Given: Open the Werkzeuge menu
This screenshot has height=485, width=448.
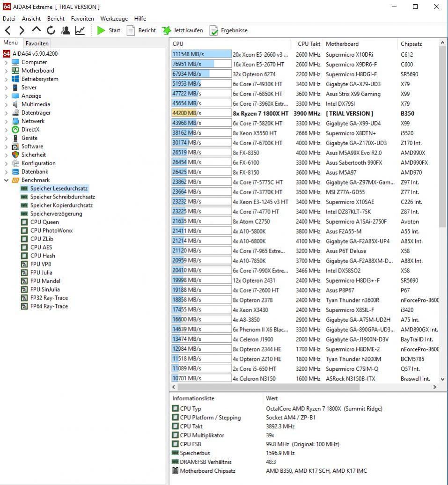Looking at the screenshot, I should pyautogui.click(x=114, y=19).
